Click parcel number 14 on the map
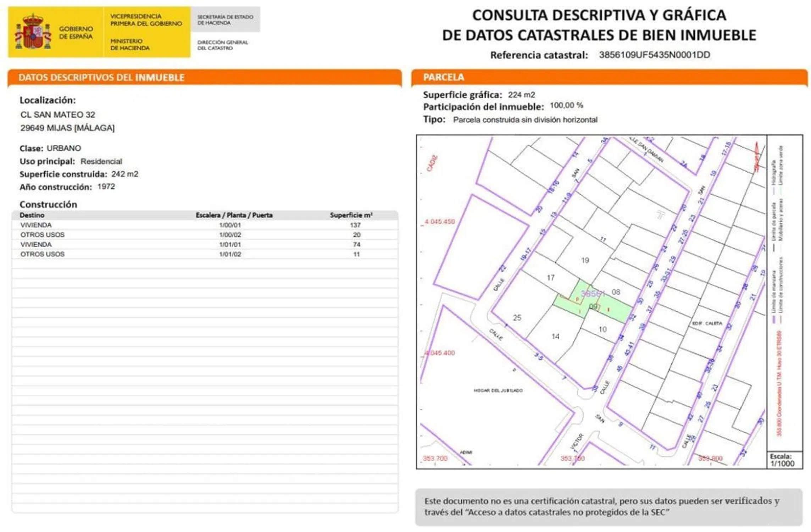This screenshot has width=811, height=532. [555, 336]
